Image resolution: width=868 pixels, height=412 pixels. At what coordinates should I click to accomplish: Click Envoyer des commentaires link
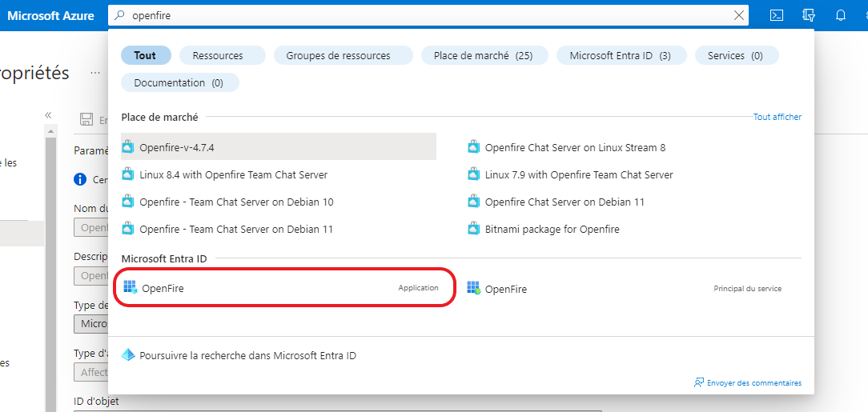point(754,382)
